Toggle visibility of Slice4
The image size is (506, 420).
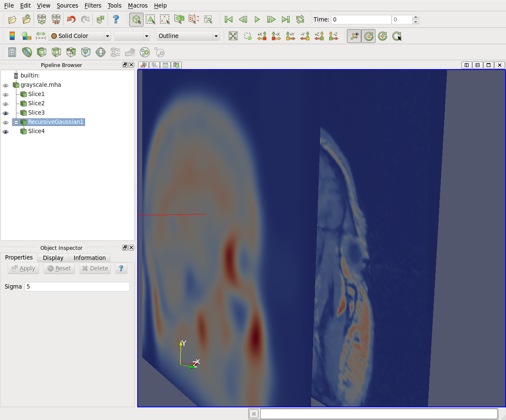pos(5,131)
